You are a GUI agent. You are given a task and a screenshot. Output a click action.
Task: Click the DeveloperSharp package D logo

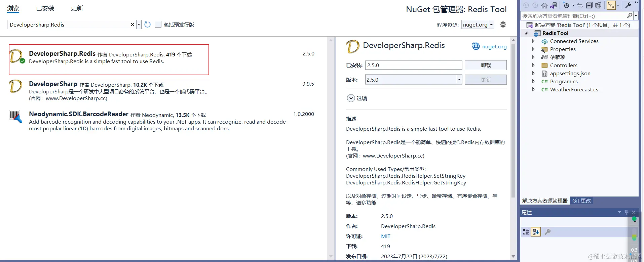click(x=15, y=86)
